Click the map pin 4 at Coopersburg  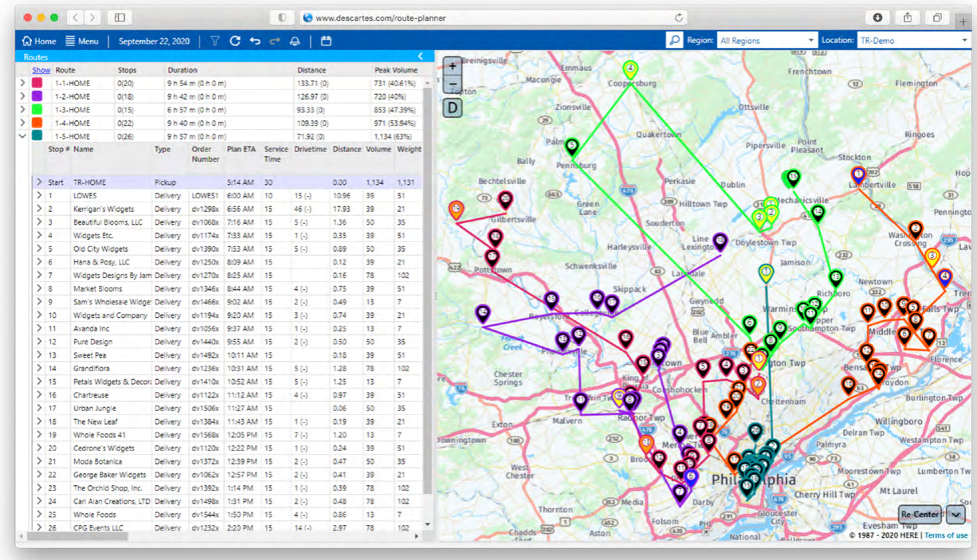[x=630, y=69]
